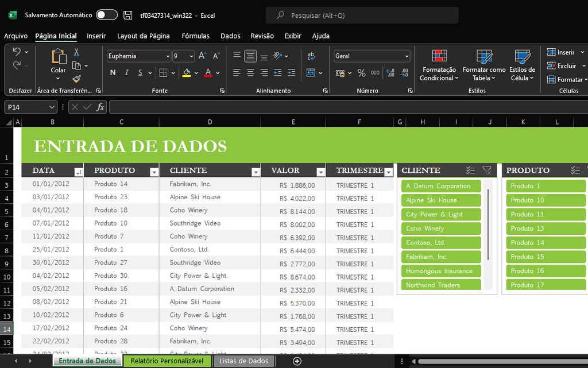The height and width of the screenshot is (368, 588).
Task: Expand the Name Box dropdown arrow
Action: 52,107
